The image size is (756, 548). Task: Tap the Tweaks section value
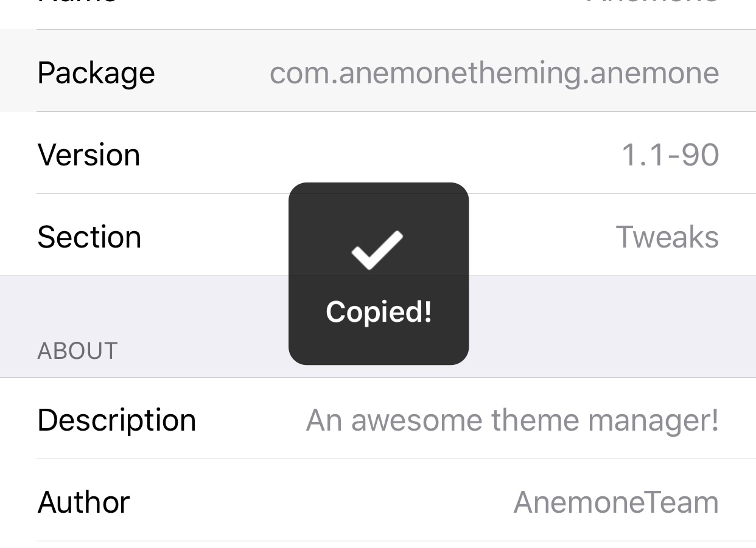click(667, 237)
